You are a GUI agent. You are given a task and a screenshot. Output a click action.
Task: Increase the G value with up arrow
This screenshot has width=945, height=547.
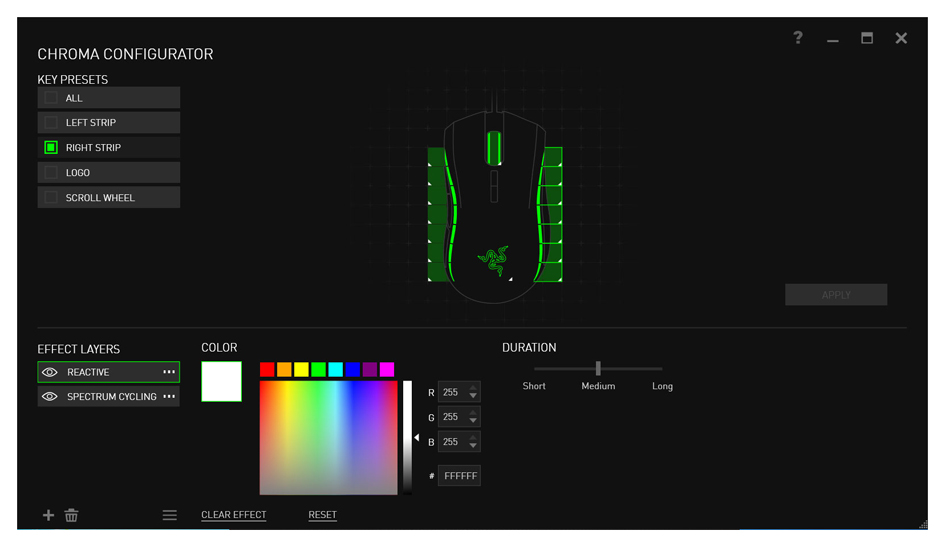pos(473,412)
